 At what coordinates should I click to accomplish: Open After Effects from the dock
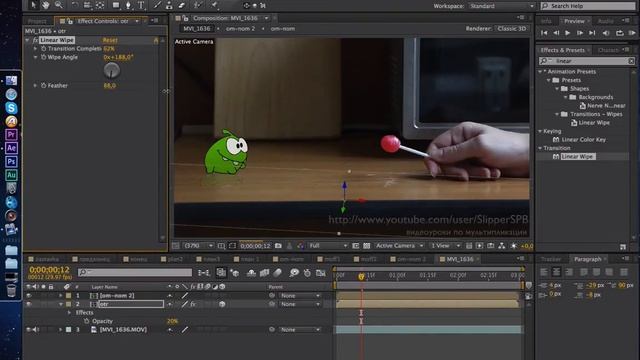point(11,148)
